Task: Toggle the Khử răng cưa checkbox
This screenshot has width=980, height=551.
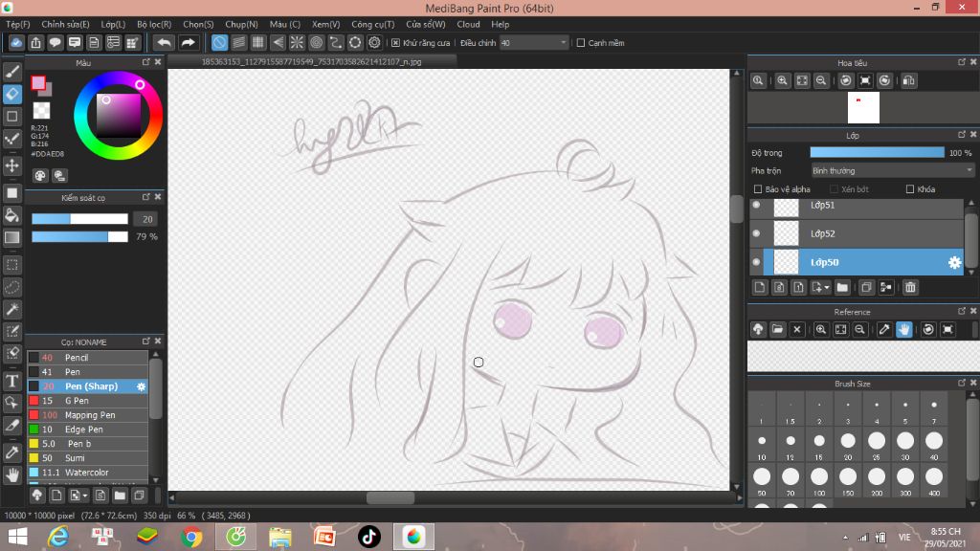Action: tap(395, 43)
